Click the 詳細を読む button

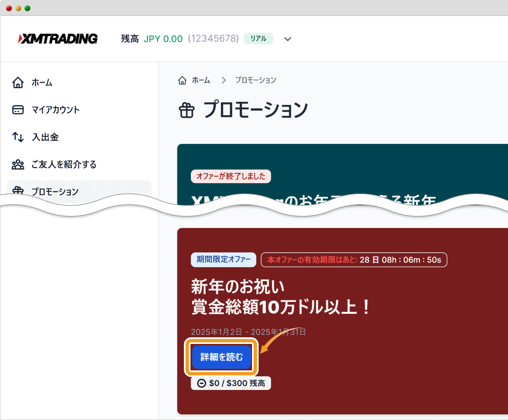[222, 357]
